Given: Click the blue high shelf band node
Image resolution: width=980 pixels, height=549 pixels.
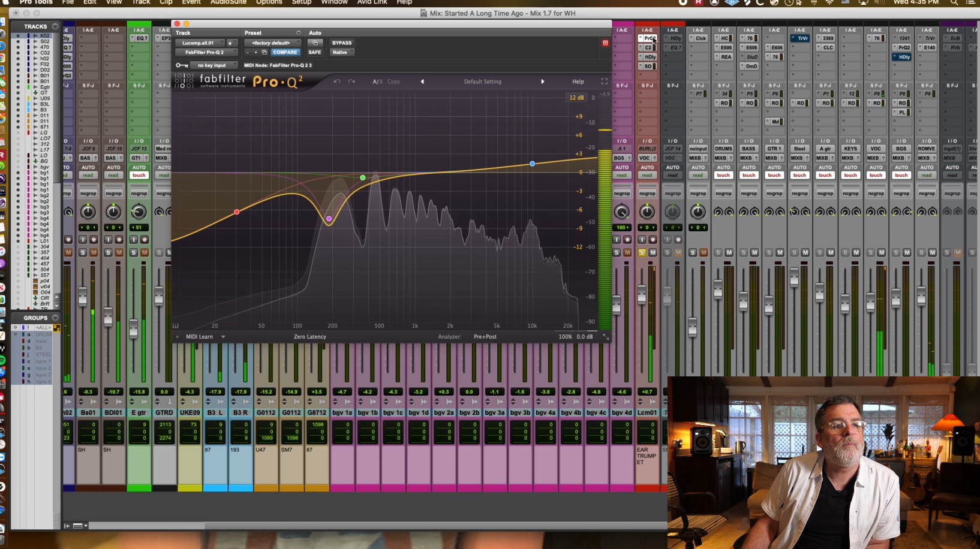Looking at the screenshot, I should [532, 164].
